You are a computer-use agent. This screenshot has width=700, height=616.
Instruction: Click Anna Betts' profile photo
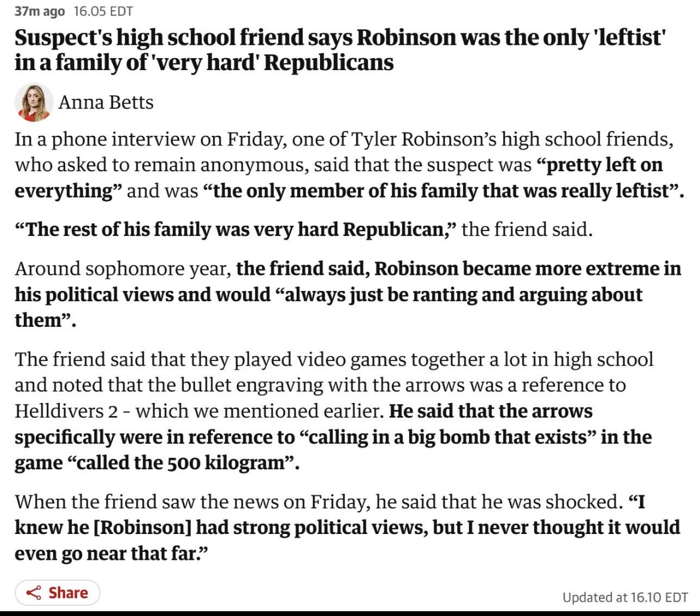pos(33,102)
